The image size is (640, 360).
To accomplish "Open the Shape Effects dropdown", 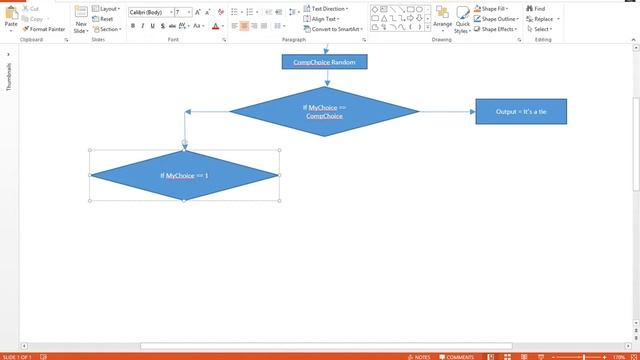I will [x=496, y=29].
